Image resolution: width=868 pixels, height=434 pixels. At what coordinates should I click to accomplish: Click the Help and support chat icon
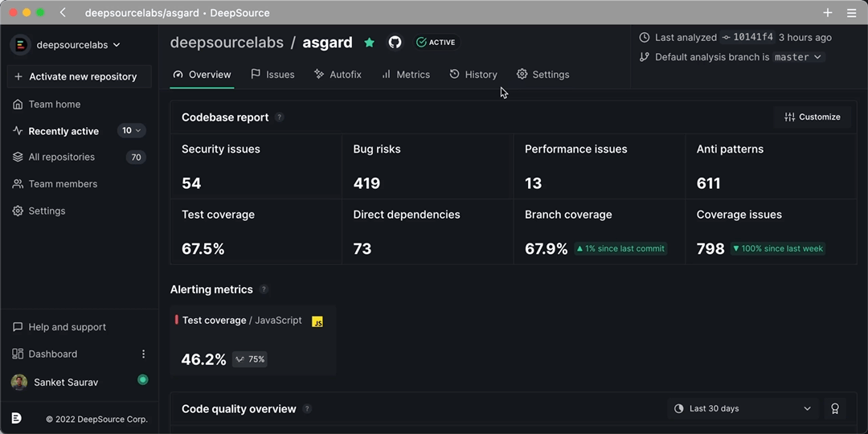coord(18,327)
